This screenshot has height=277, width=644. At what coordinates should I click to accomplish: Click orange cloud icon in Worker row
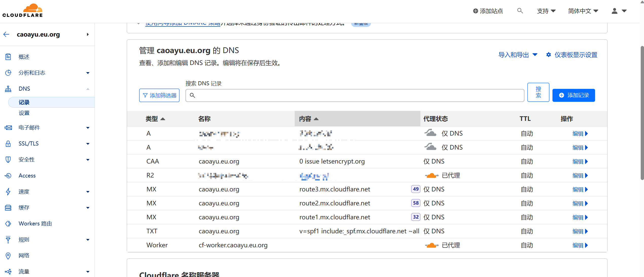pos(432,245)
